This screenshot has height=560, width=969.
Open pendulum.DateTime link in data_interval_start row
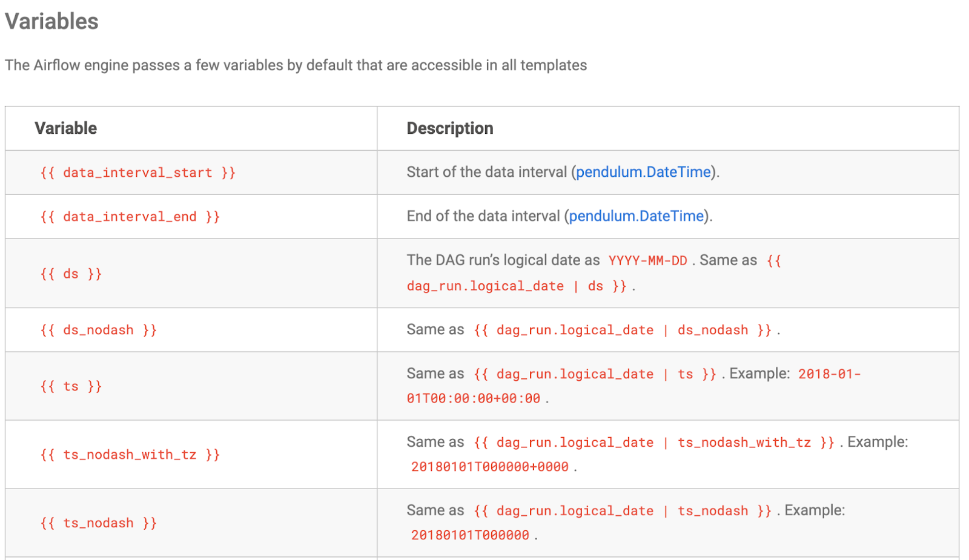click(x=643, y=173)
